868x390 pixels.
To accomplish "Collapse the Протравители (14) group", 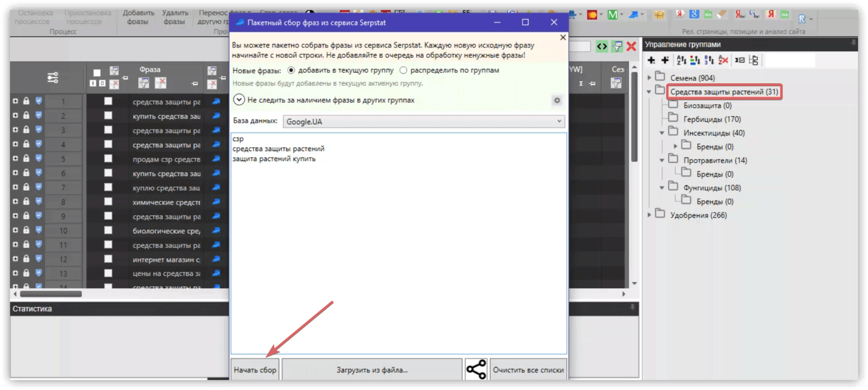I will pos(662,160).
